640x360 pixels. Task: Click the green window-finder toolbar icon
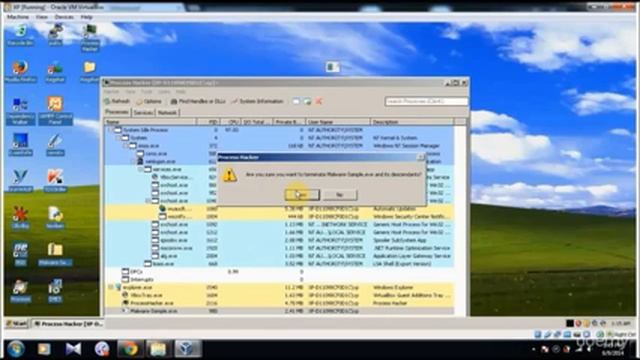307,101
